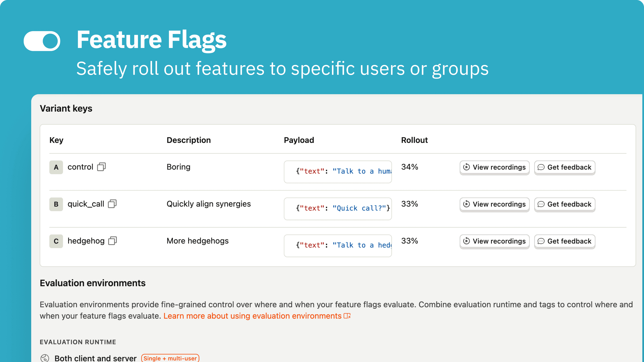Copy the hedgehog variant key
Screen dimensions: 644x362
(x=113, y=241)
